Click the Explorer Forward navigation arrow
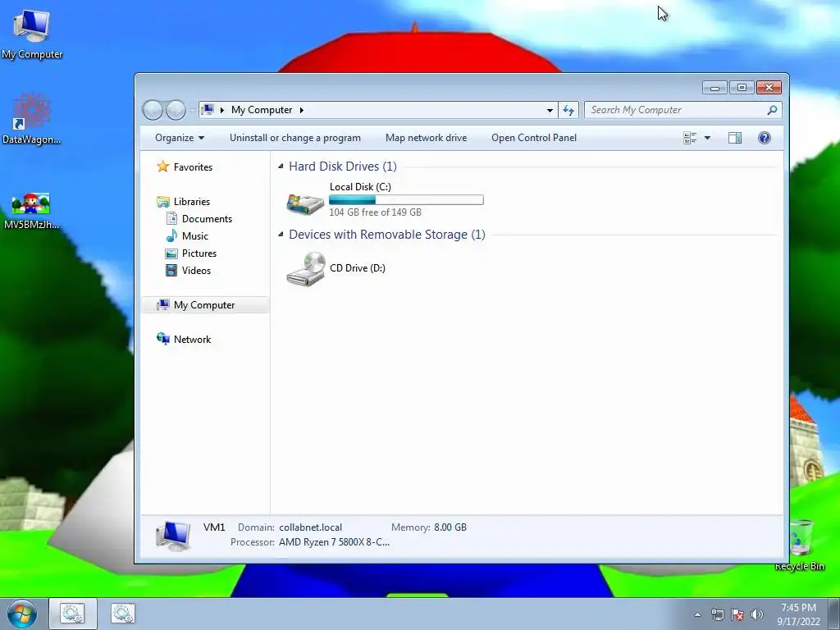 pos(176,110)
